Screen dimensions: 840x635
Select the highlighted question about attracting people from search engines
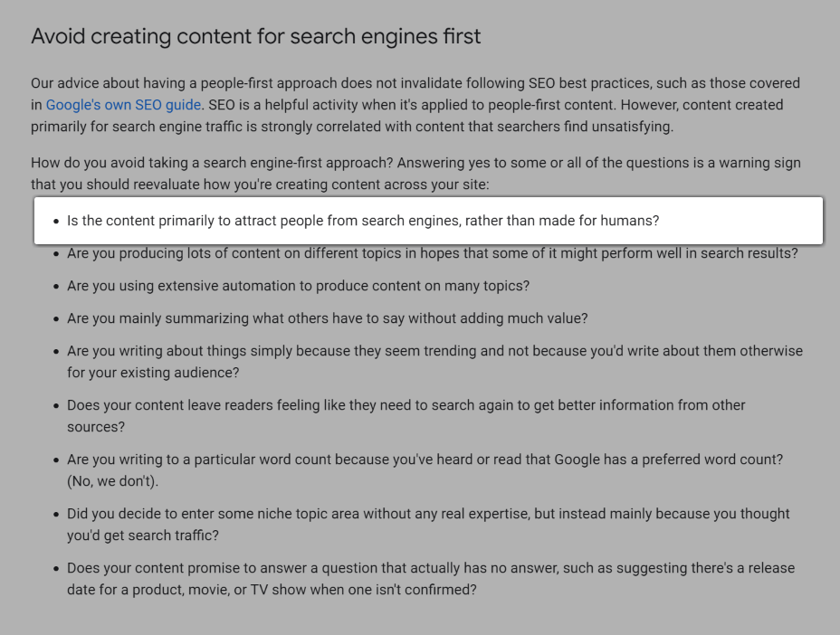(363, 221)
